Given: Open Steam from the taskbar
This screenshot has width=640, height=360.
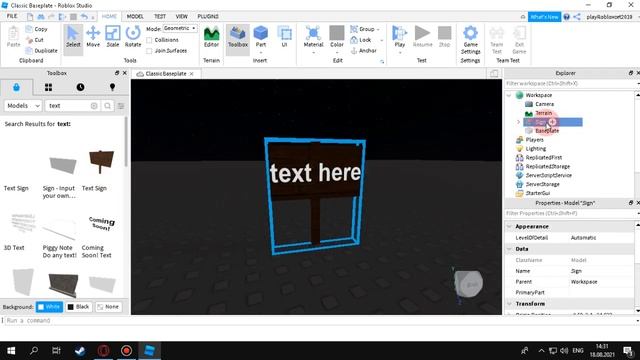Looking at the screenshot, I should pos(80,351).
